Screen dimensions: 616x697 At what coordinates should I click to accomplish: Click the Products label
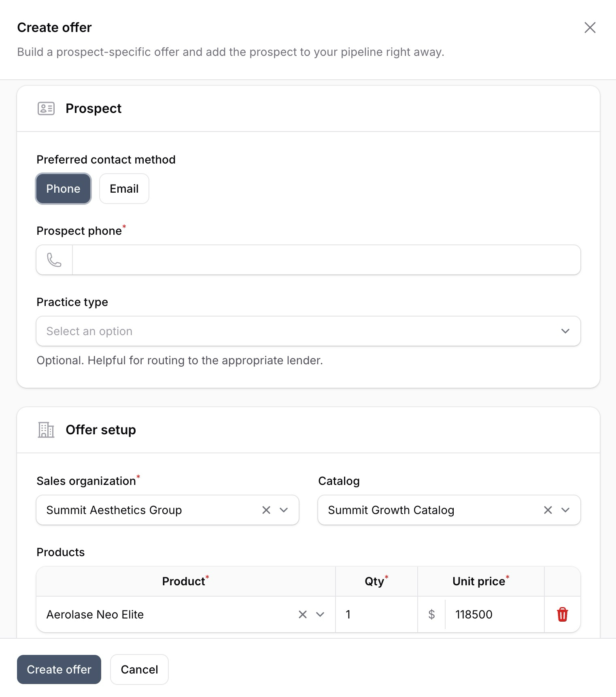point(61,552)
